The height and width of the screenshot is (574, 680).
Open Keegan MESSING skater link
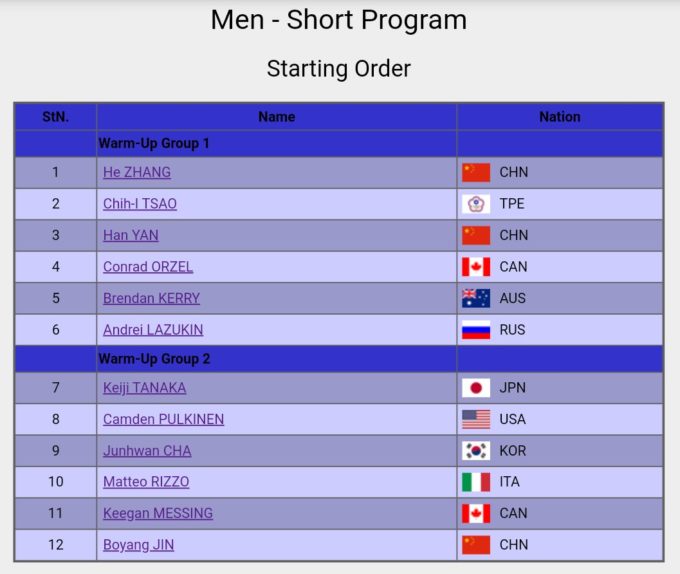pyautogui.click(x=158, y=513)
